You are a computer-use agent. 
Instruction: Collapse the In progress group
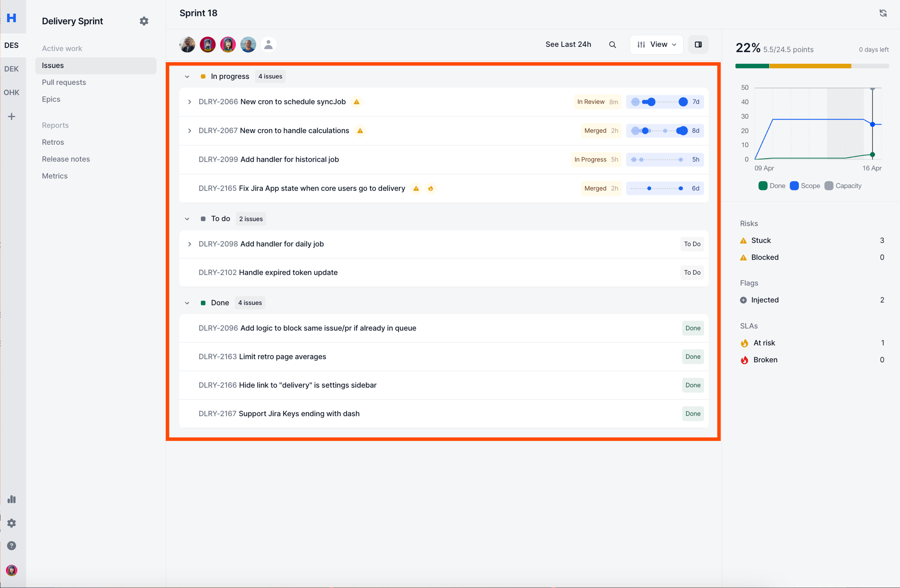click(x=187, y=77)
